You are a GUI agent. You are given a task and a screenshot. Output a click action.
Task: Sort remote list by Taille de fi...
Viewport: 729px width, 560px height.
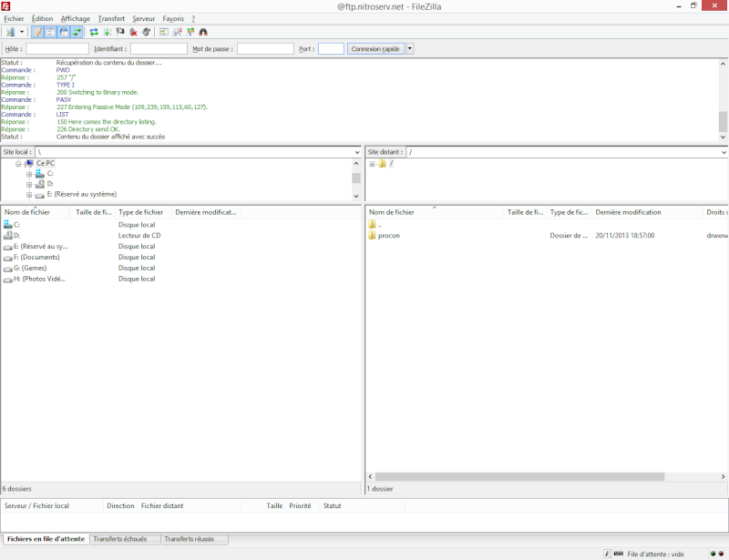525,212
